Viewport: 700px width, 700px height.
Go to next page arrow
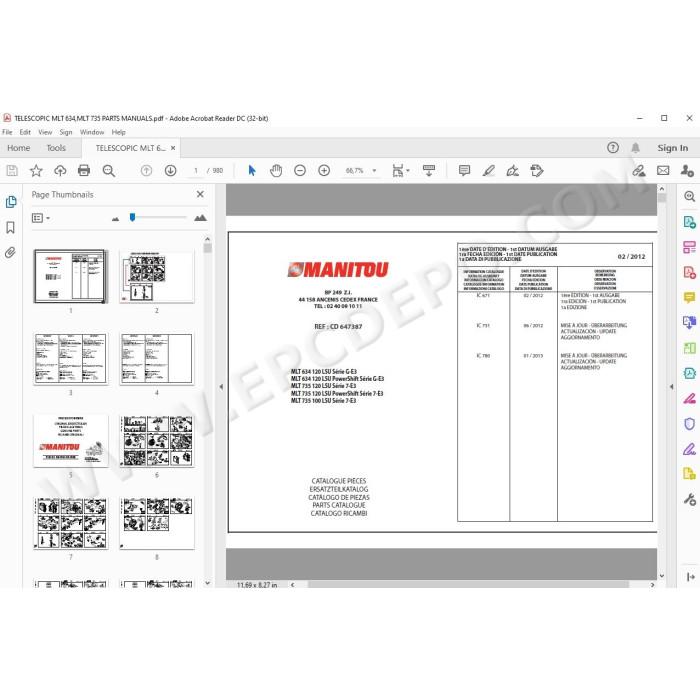(x=171, y=171)
